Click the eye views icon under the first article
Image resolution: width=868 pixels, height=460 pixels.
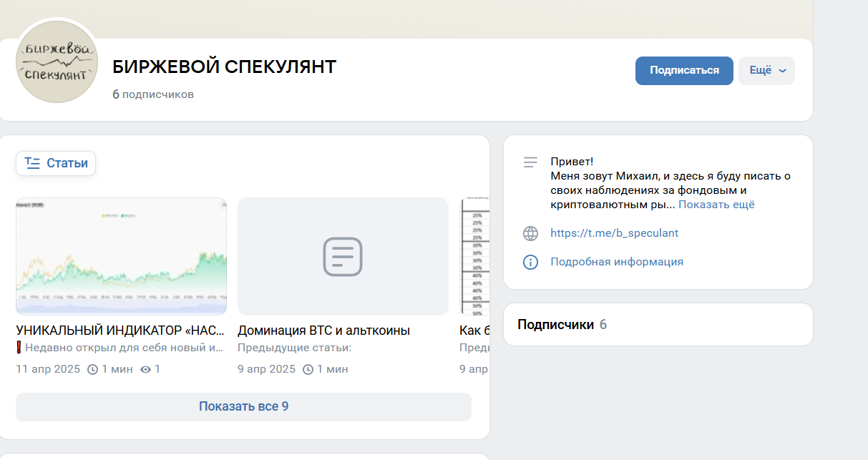click(x=146, y=370)
